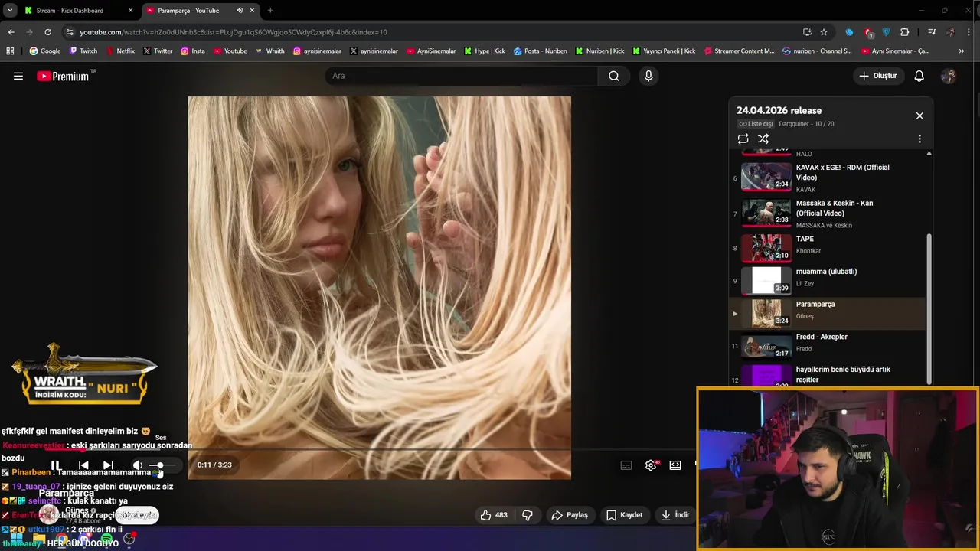Play Massaka & Keskin - Kan playlist item
The width and height of the screenshot is (980, 551).
827,214
